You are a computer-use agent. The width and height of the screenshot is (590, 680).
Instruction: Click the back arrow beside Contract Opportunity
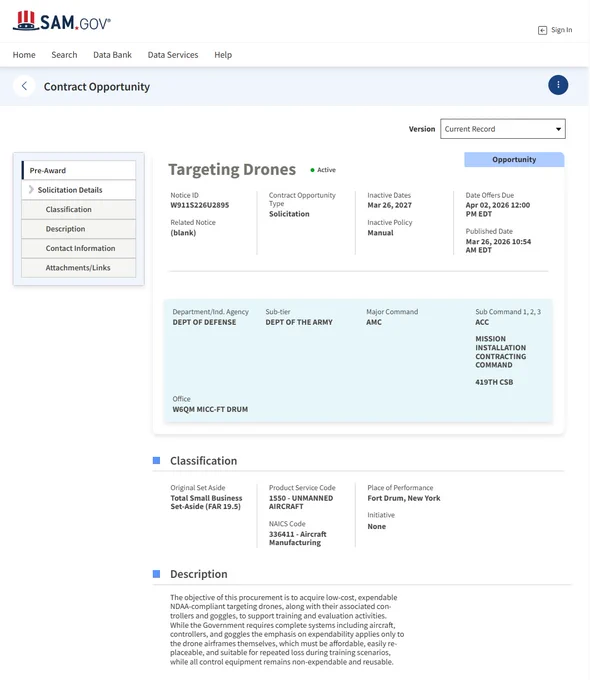pos(24,86)
